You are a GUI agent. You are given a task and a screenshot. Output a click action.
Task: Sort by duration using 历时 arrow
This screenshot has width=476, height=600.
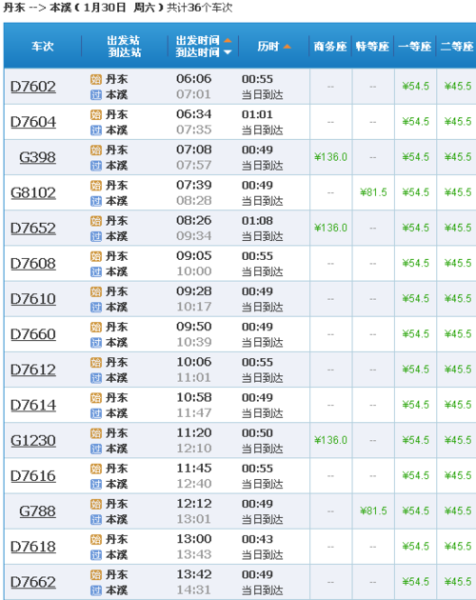[287, 47]
